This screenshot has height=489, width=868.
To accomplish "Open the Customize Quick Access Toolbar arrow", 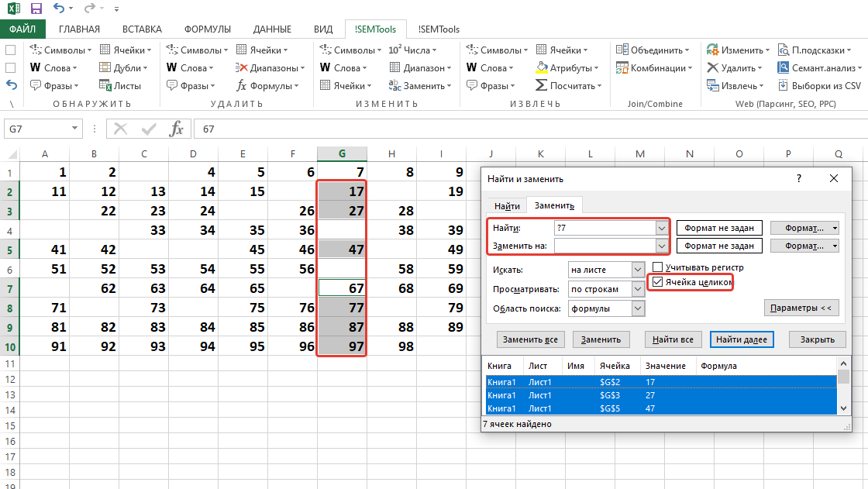I will pyautogui.click(x=116, y=9).
